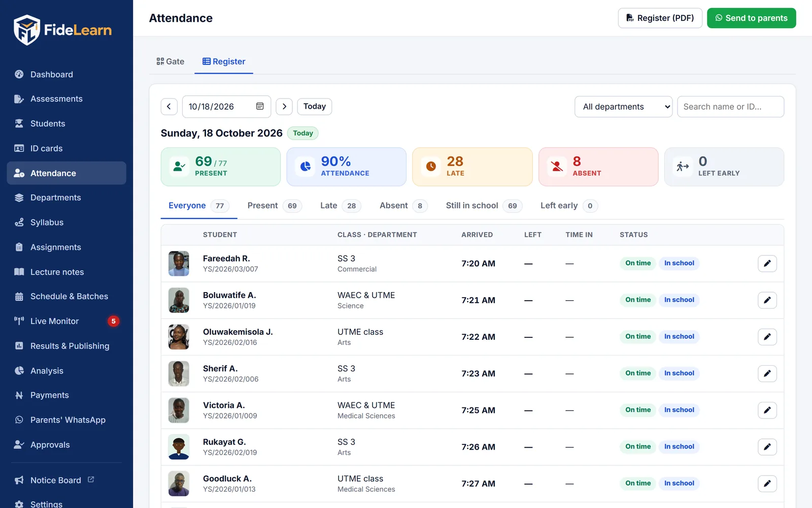Screen dimensions: 812x508
Task: Click Send to parents button
Action: [x=751, y=18]
